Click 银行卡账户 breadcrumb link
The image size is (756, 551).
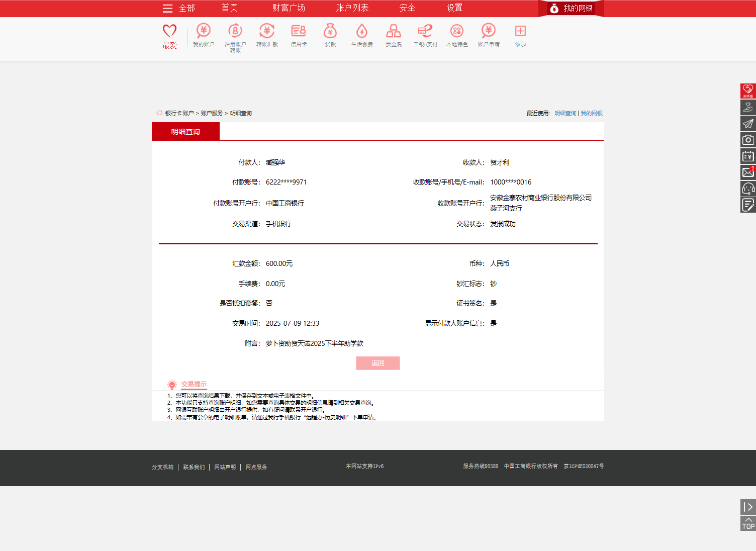click(179, 113)
